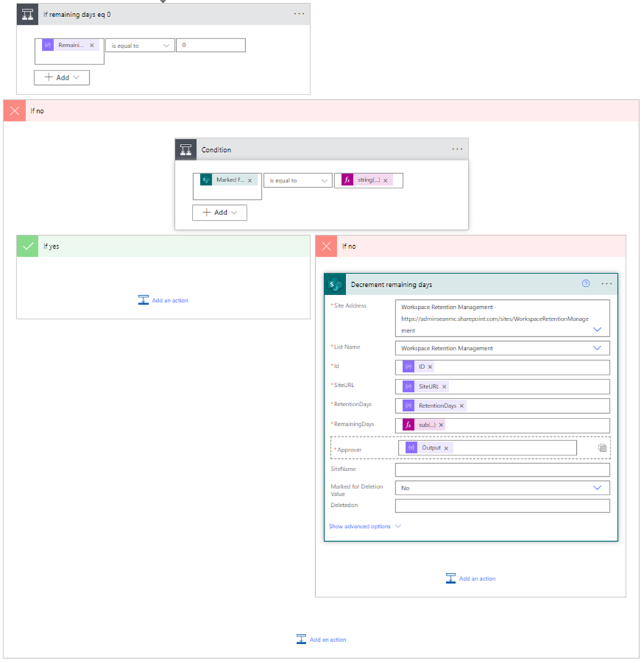This screenshot has height=663, width=644.
Task: Remove the sub(...) expression token
Action: coord(441,425)
